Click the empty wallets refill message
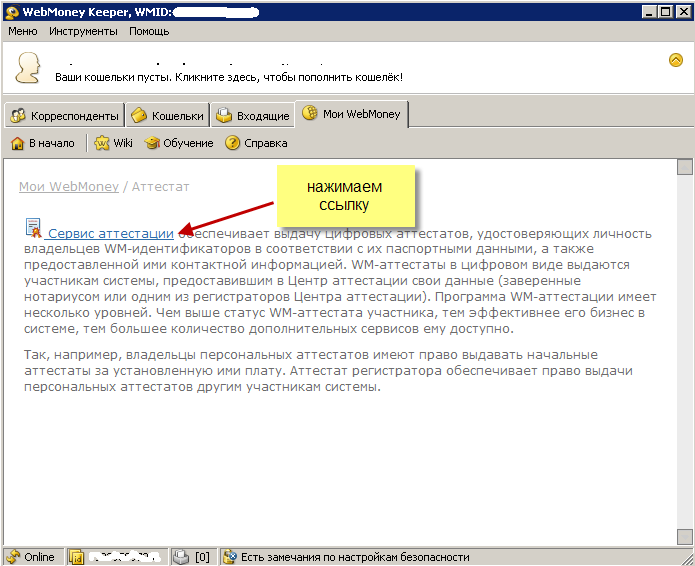 229,77
